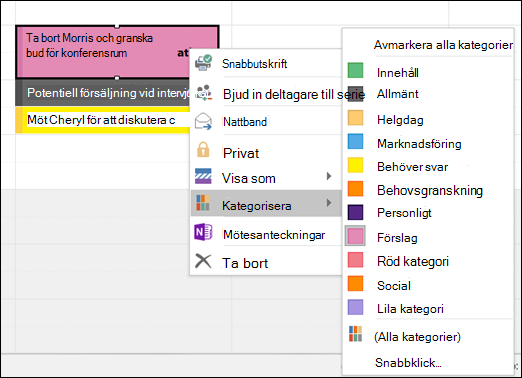Click the Nattband envelope icon
This screenshot has height=378, width=522.
[x=203, y=121]
